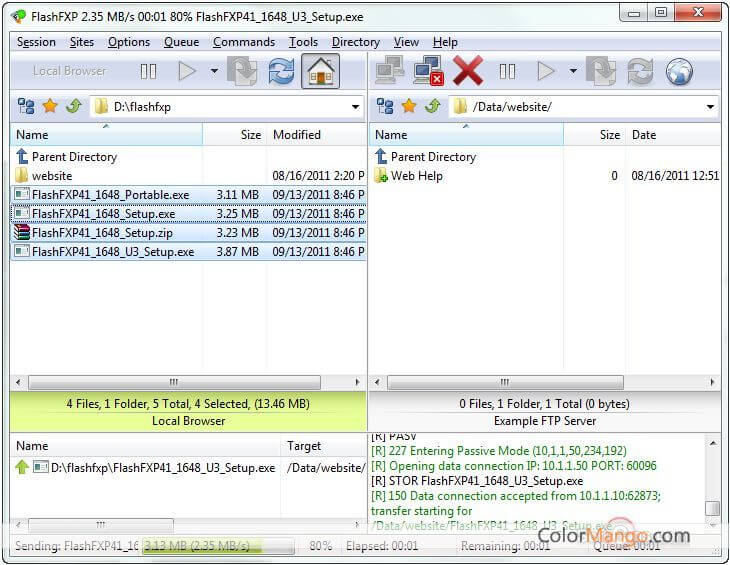Click the Connect computers icon in remote toolbar
Screen dimensions: 730x565
pyautogui.click(x=390, y=71)
